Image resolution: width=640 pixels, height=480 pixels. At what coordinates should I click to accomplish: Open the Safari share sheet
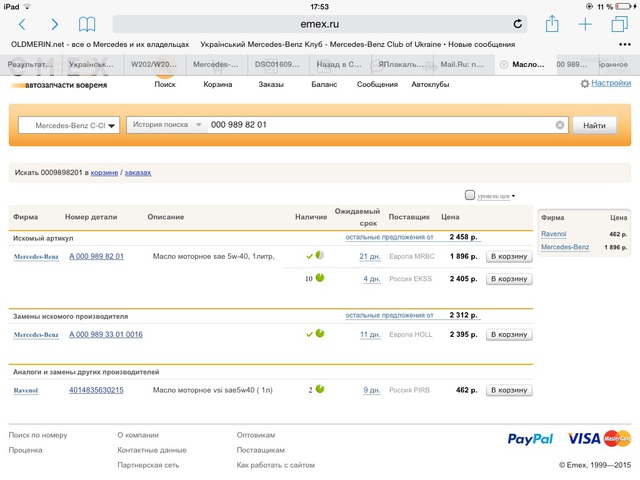click(552, 23)
